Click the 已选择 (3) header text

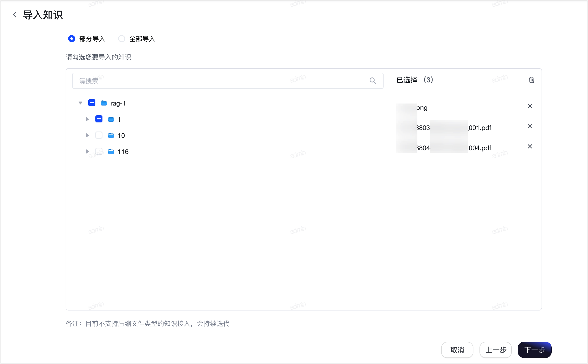click(415, 80)
